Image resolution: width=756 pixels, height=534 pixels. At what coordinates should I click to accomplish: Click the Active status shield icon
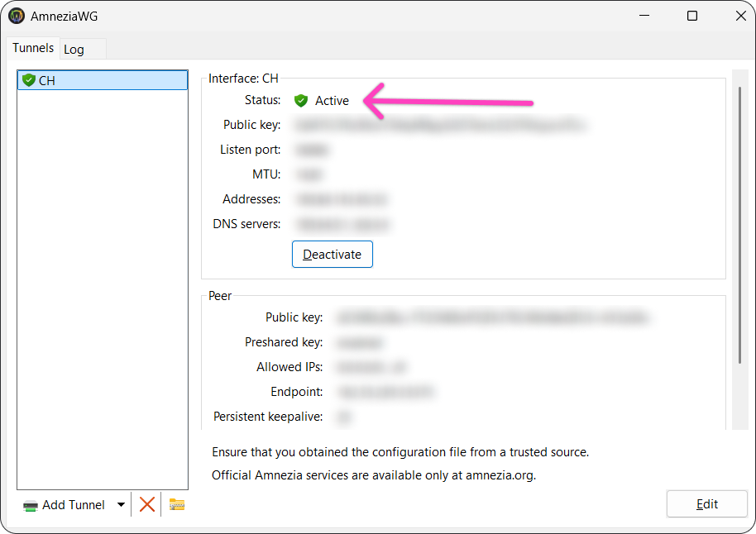pos(301,100)
